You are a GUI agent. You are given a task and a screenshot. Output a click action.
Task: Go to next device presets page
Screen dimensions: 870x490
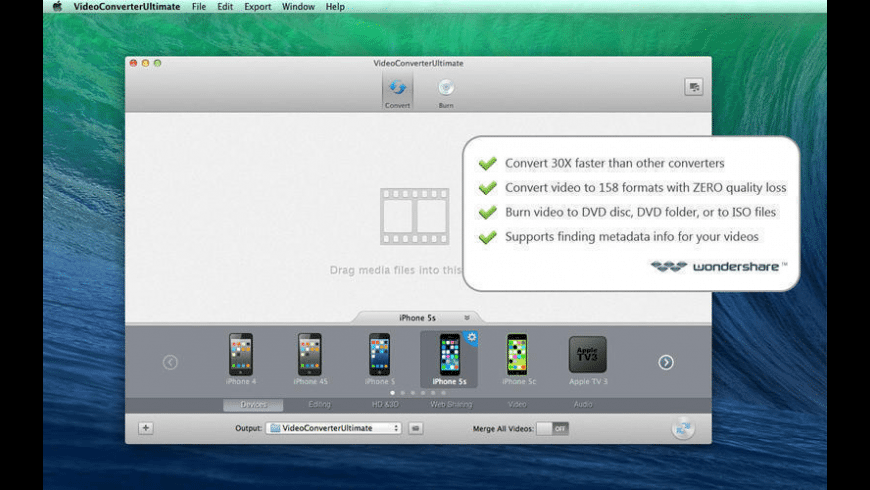(666, 362)
